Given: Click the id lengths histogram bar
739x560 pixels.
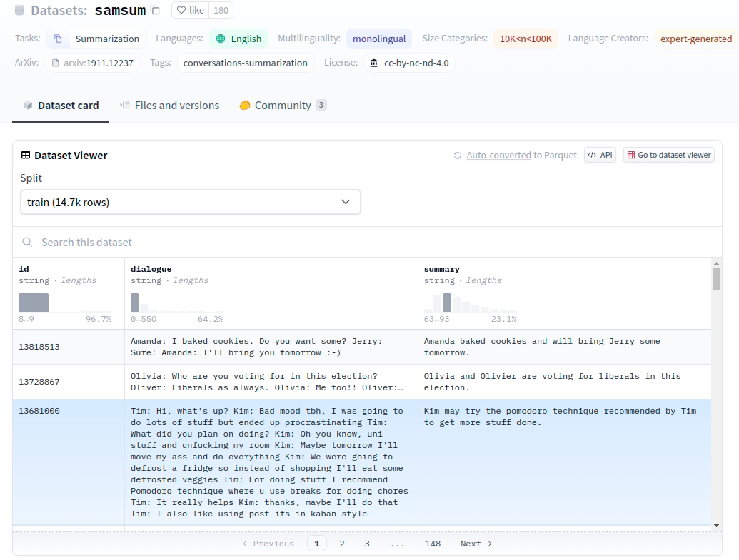Looking at the screenshot, I should (x=34, y=302).
